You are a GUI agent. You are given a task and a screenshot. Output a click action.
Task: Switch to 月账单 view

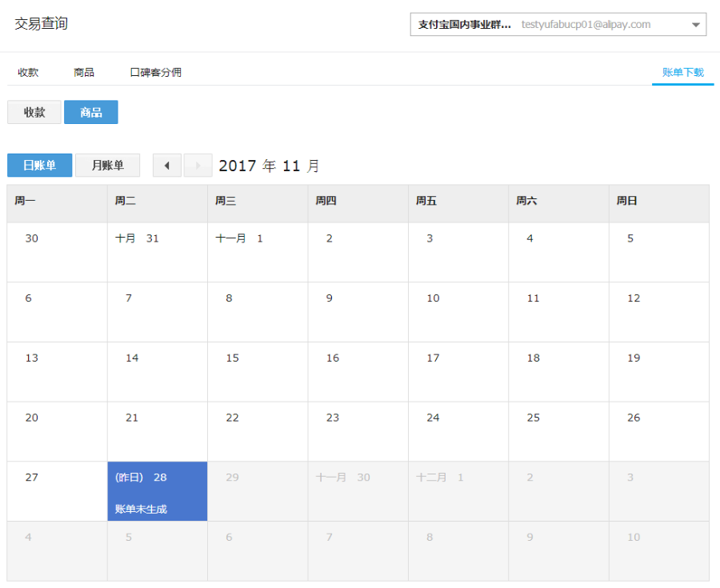107,166
